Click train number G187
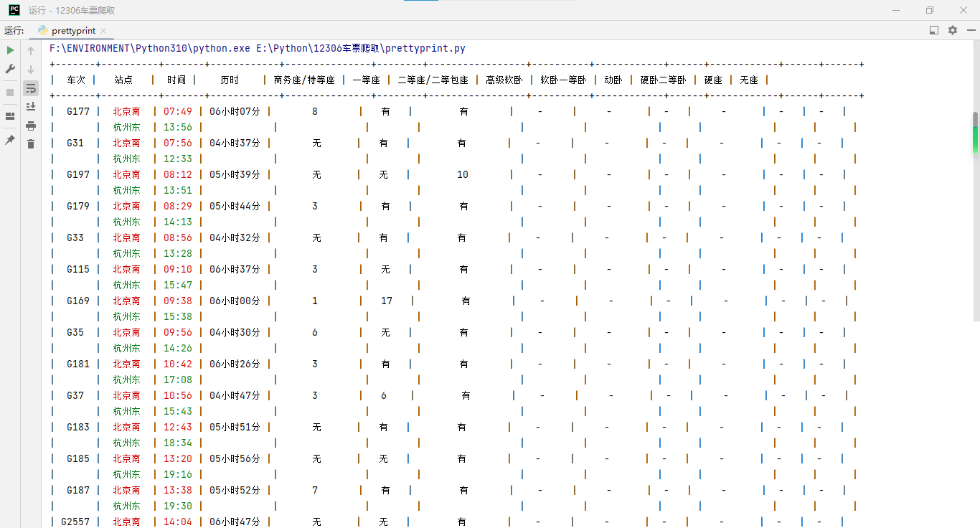The image size is (980, 528). (x=78, y=490)
